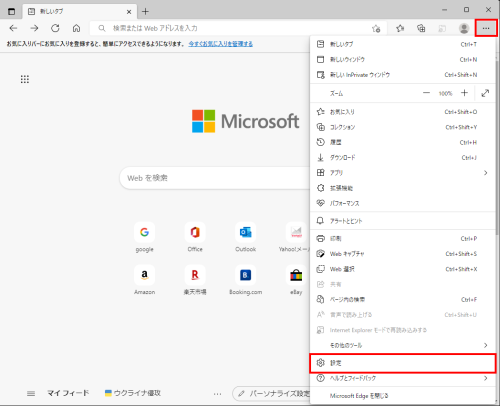Open 拡張機能 from the menu
This screenshot has width=500, height=406.
402,188
